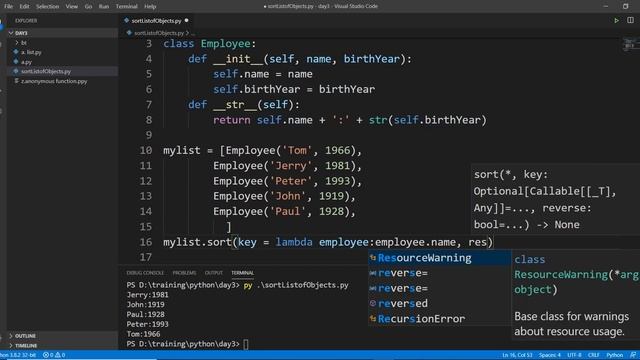
Task: Change indentation via Spaces: 4
Action: click(550, 355)
